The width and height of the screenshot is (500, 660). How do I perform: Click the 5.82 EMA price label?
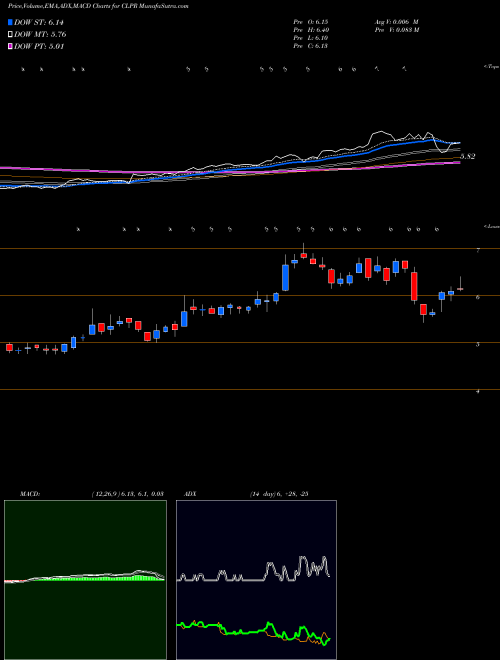pyautogui.click(x=468, y=156)
